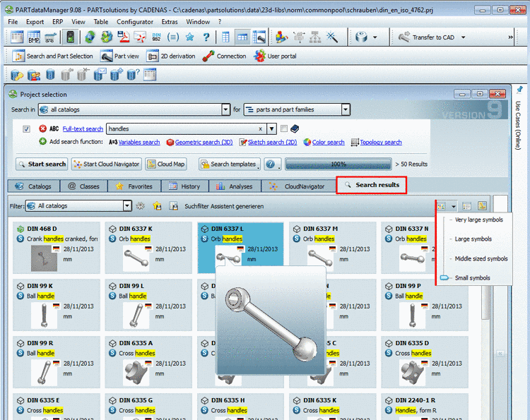Switch to Part view

(120, 56)
